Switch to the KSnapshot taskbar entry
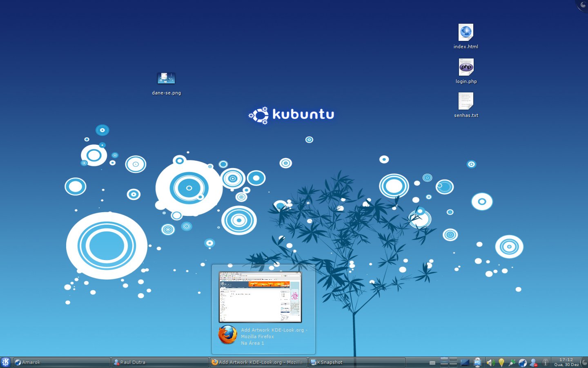The image size is (588, 368). (x=357, y=362)
